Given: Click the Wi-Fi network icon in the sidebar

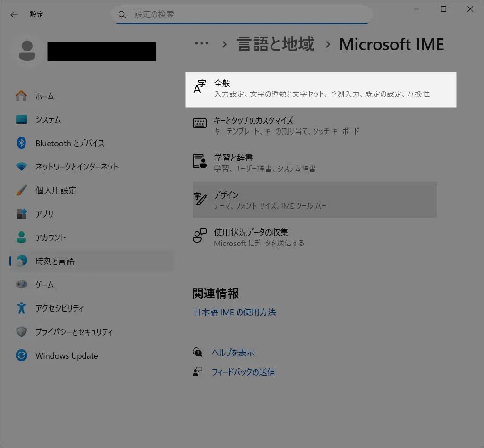Looking at the screenshot, I should coord(21,167).
